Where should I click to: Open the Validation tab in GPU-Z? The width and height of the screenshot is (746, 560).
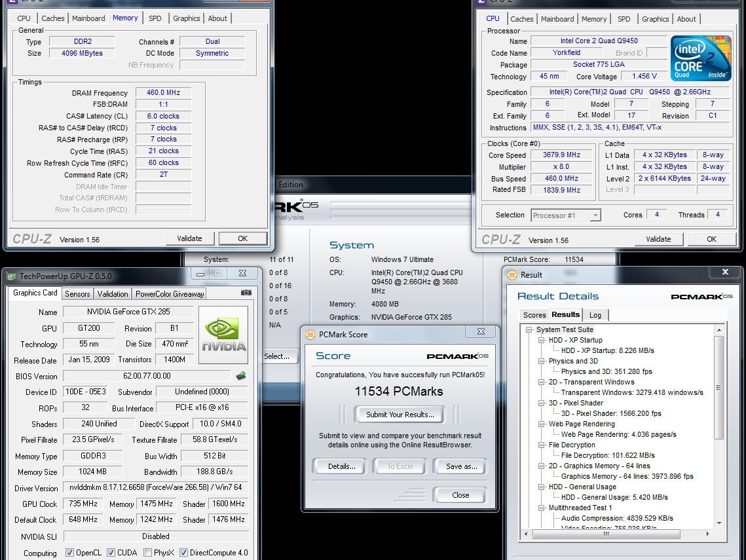point(113,294)
